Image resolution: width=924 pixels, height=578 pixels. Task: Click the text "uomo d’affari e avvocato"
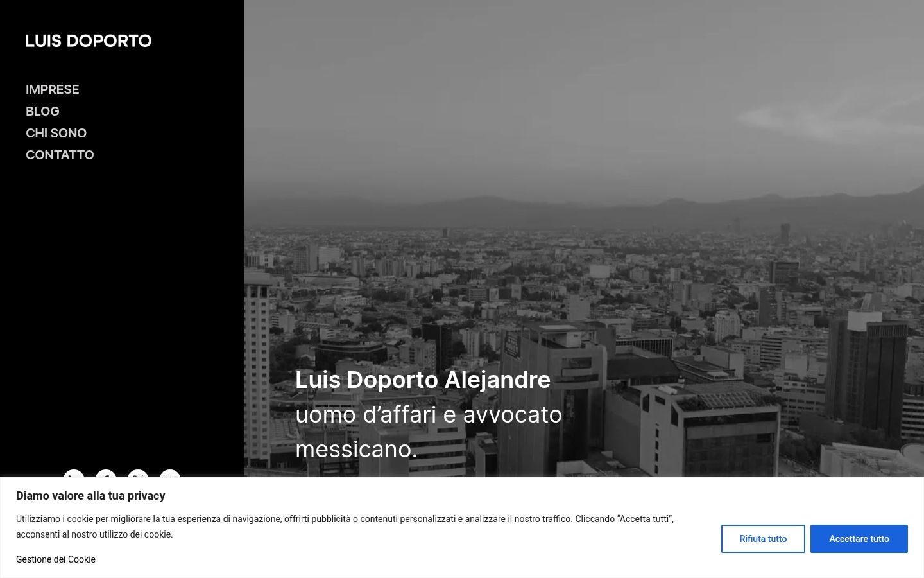coord(429,414)
